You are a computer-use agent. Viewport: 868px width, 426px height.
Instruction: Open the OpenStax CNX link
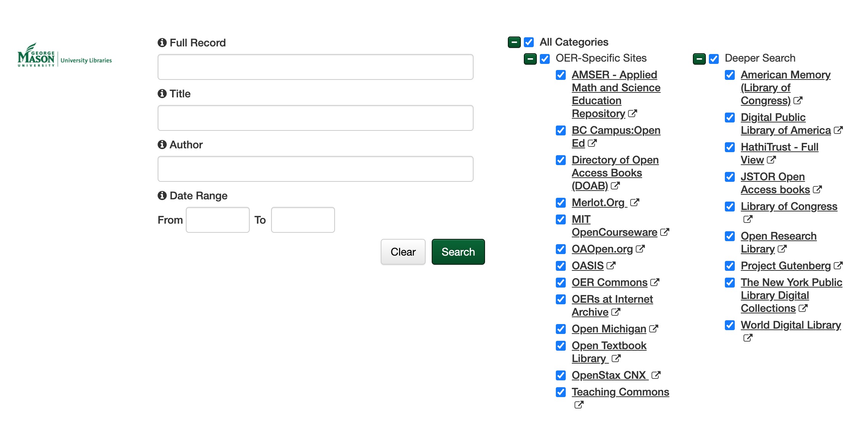[609, 375]
